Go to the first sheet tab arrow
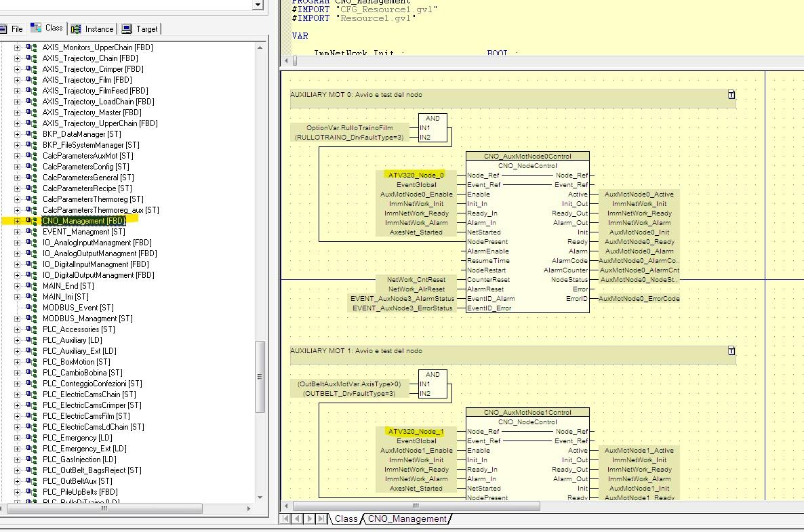 click(287, 519)
